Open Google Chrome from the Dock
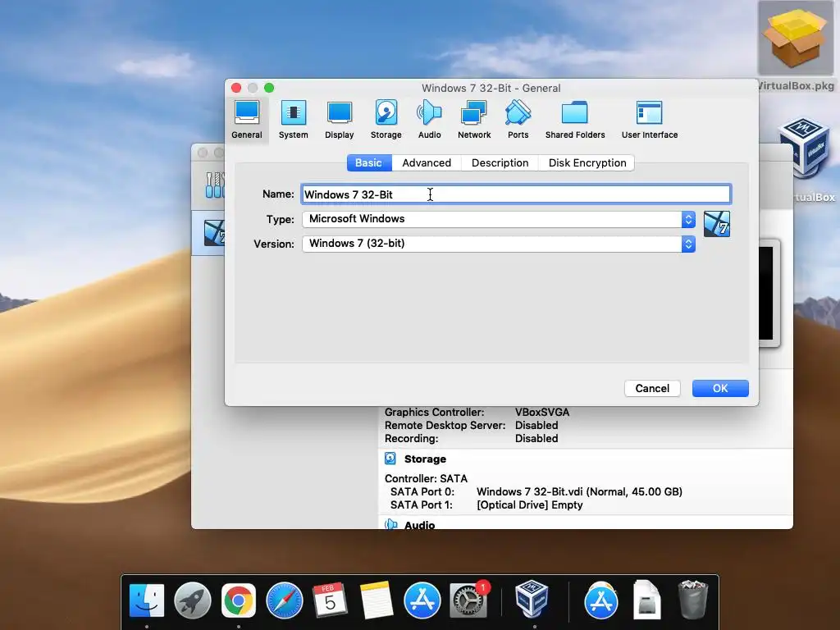Image resolution: width=840 pixels, height=630 pixels. pyautogui.click(x=239, y=600)
